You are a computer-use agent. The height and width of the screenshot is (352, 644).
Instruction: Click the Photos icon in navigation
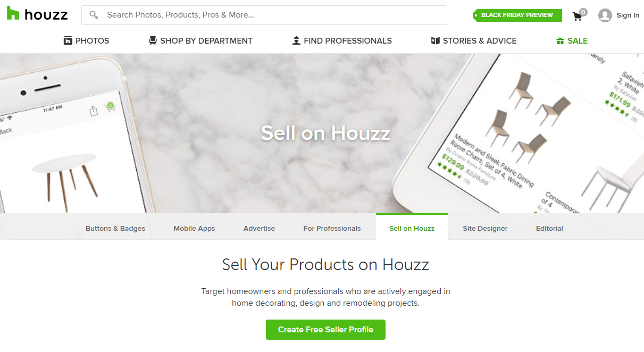pyautogui.click(x=68, y=41)
